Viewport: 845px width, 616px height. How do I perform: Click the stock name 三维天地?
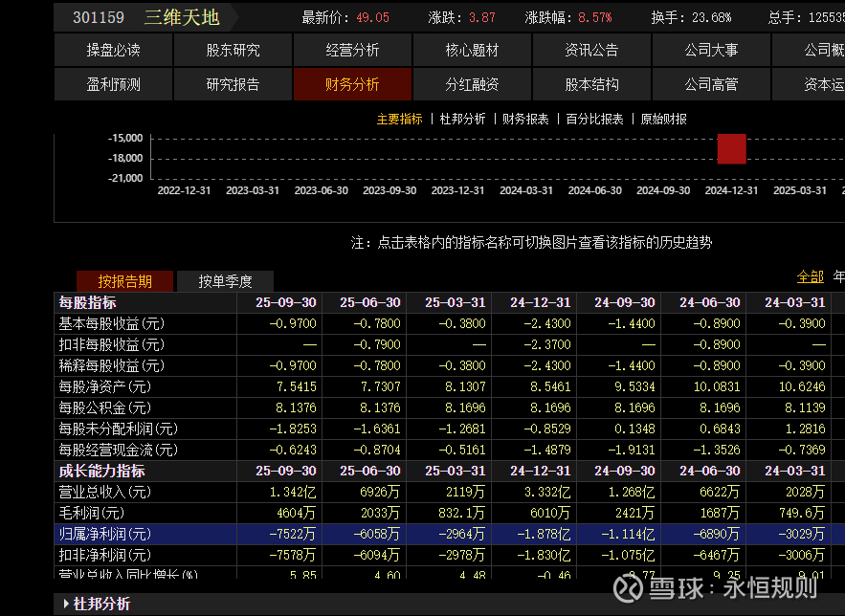(x=182, y=17)
